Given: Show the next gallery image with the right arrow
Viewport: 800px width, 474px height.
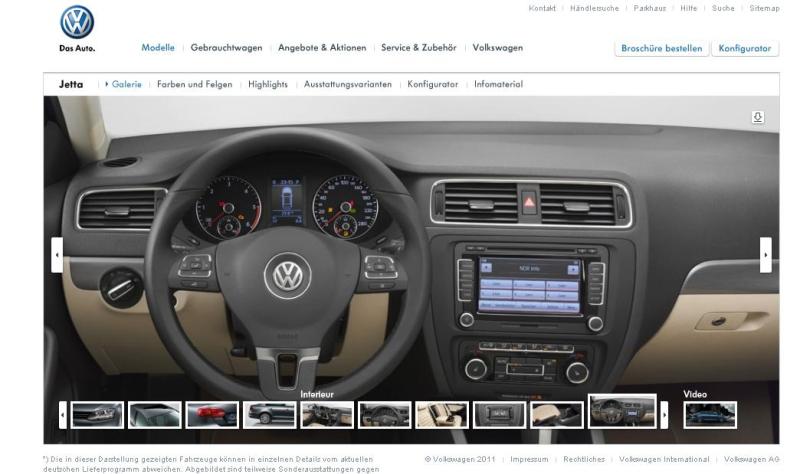Looking at the screenshot, I should point(765,255).
